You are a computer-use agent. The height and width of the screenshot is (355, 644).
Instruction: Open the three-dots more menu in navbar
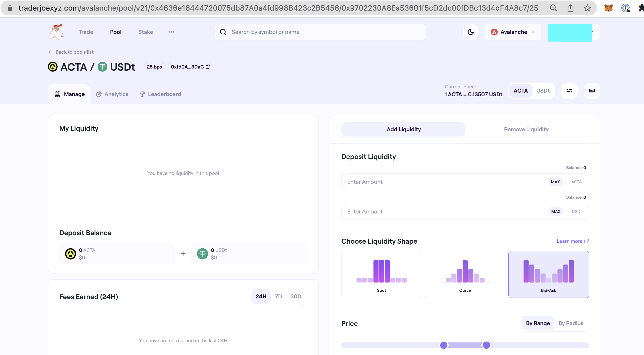point(171,32)
